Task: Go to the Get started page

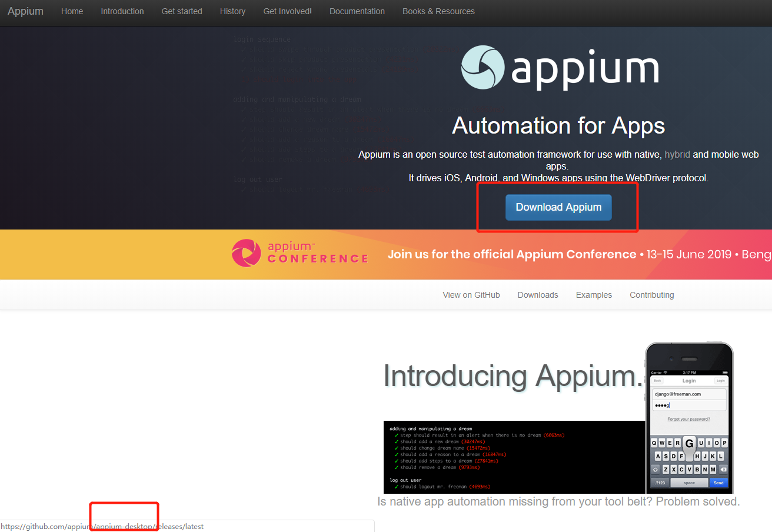Action: click(x=182, y=11)
